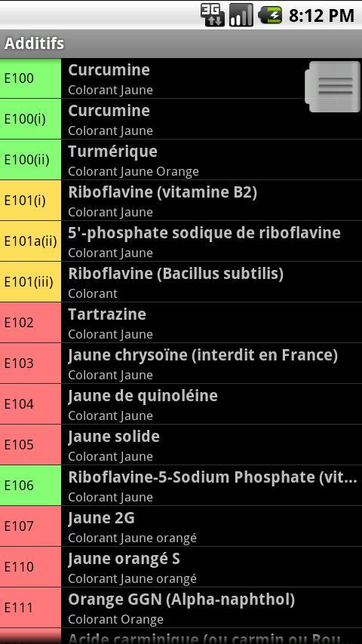The height and width of the screenshot is (644, 362).
Task: Select the red E102 code cell
Action: point(30,323)
